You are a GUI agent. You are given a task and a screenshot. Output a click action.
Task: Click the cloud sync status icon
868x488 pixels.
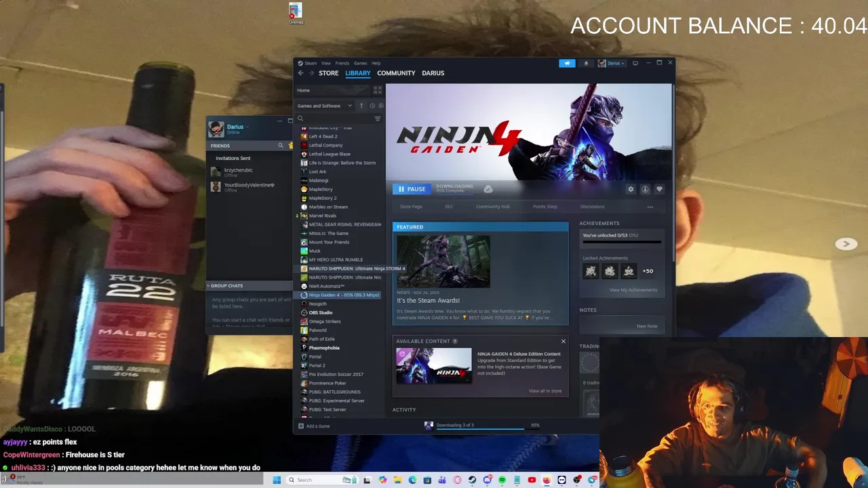coord(488,189)
